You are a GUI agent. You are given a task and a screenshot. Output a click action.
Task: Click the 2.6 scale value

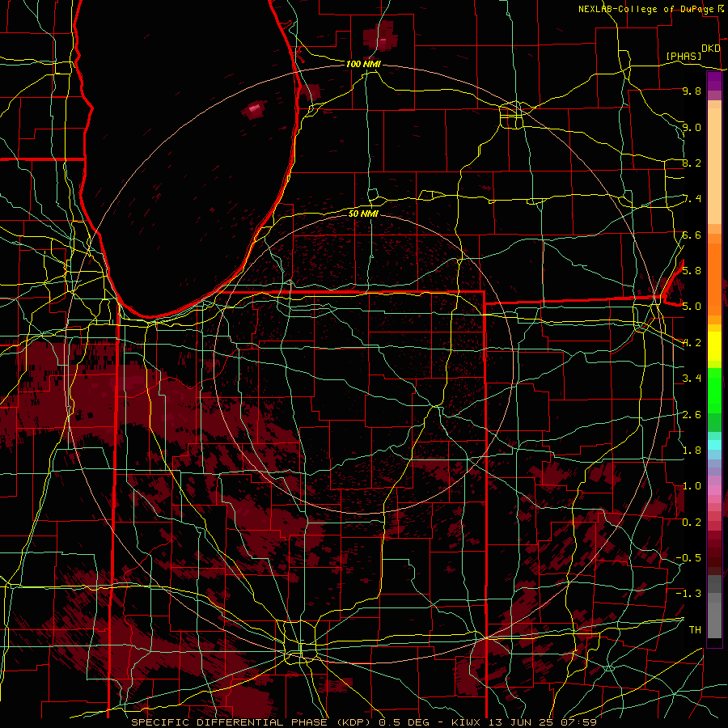pos(692,414)
